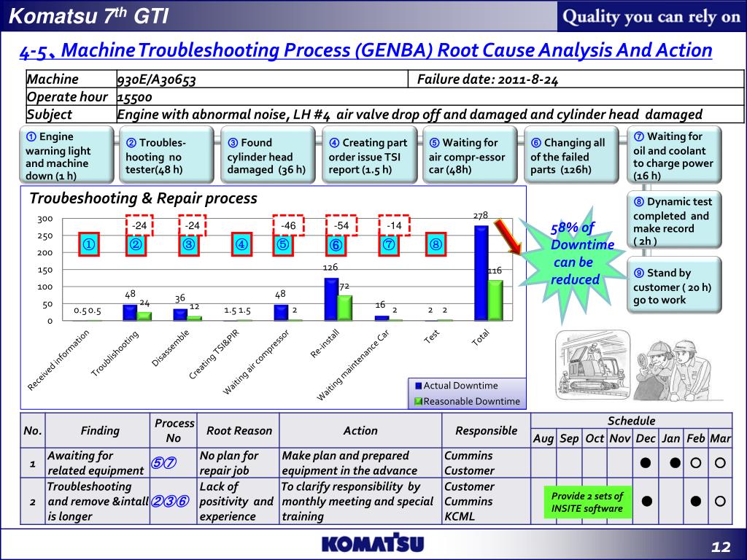The height and width of the screenshot is (560, 747).
Task: Click the dashed -54 reduction box
Action: (x=341, y=225)
